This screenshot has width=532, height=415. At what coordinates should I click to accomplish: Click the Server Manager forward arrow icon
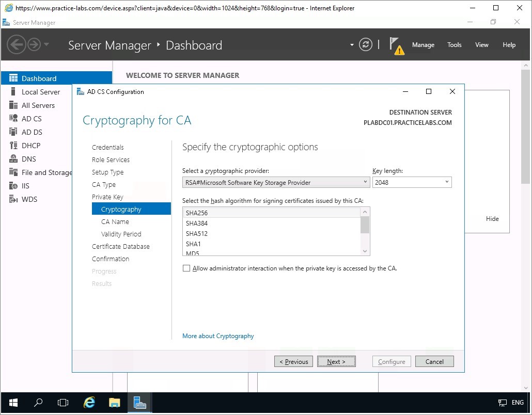(34, 44)
